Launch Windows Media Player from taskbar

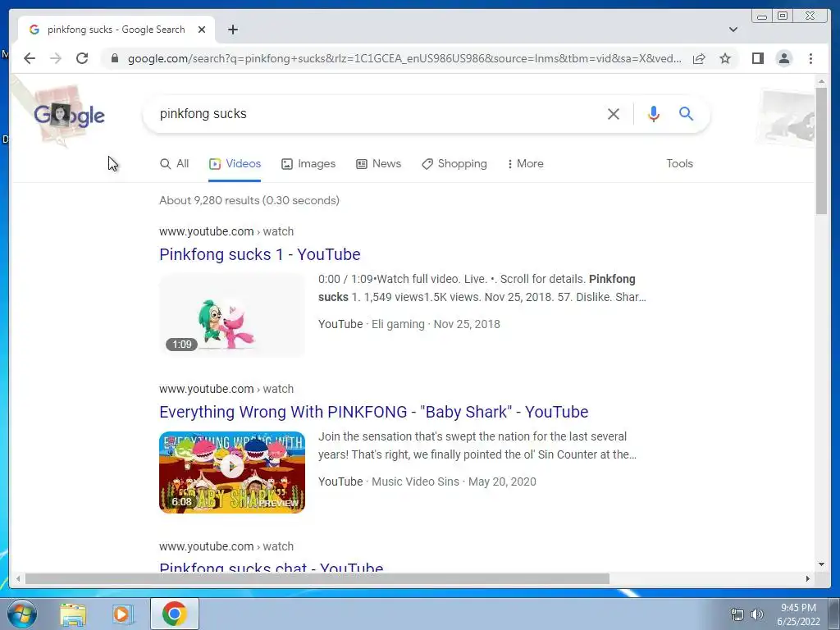click(121, 614)
